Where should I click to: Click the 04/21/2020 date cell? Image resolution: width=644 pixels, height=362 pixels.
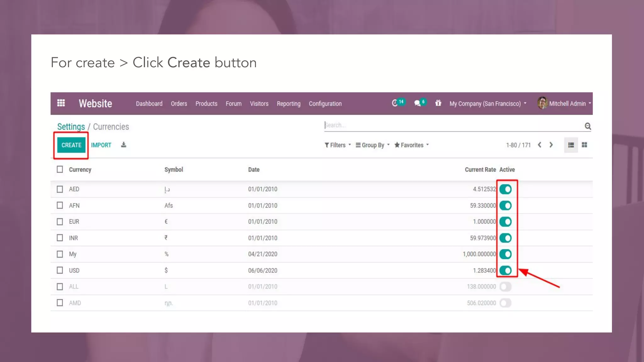pos(263,254)
